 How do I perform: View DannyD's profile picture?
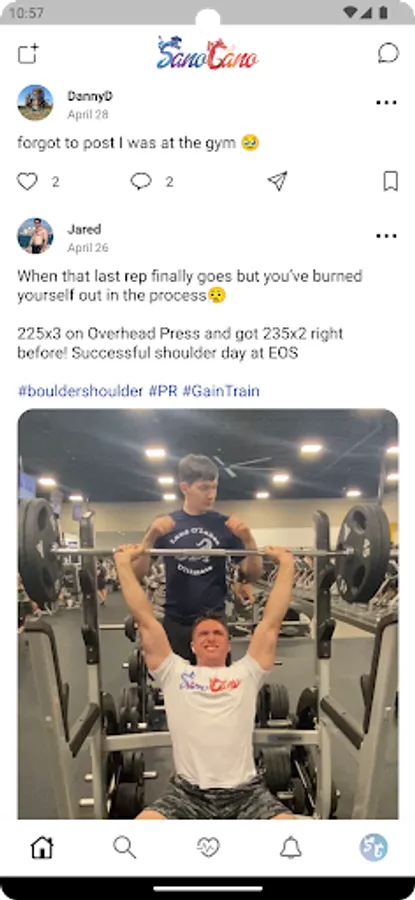coord(35,103)
